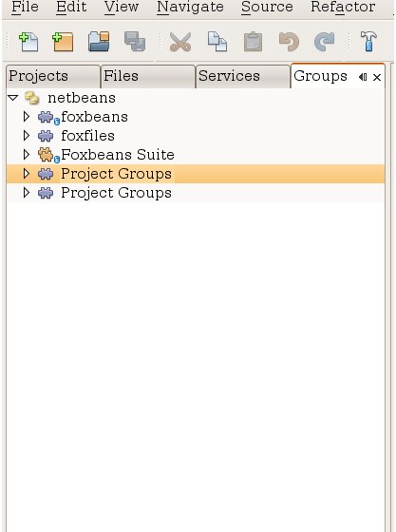Click the Save All toolbar icon
The height and width of the screenshot is (532, 396).
point(135,42)
